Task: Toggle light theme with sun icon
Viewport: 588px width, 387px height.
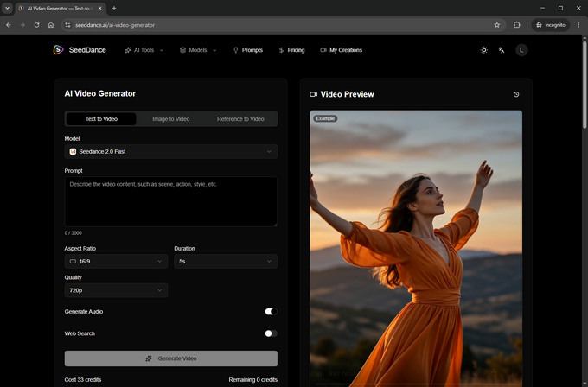Action: [483, 50]
